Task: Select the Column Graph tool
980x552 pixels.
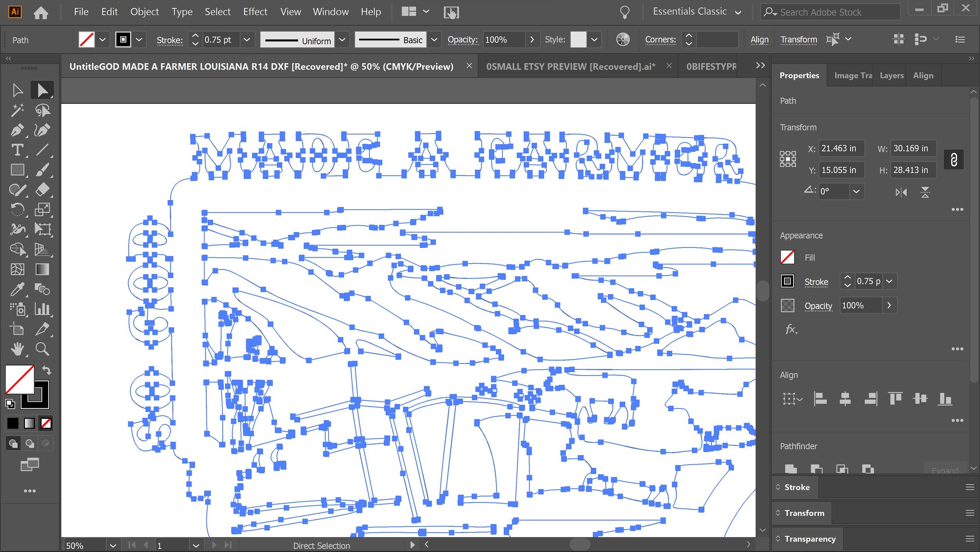Action: tap(42, 309)
